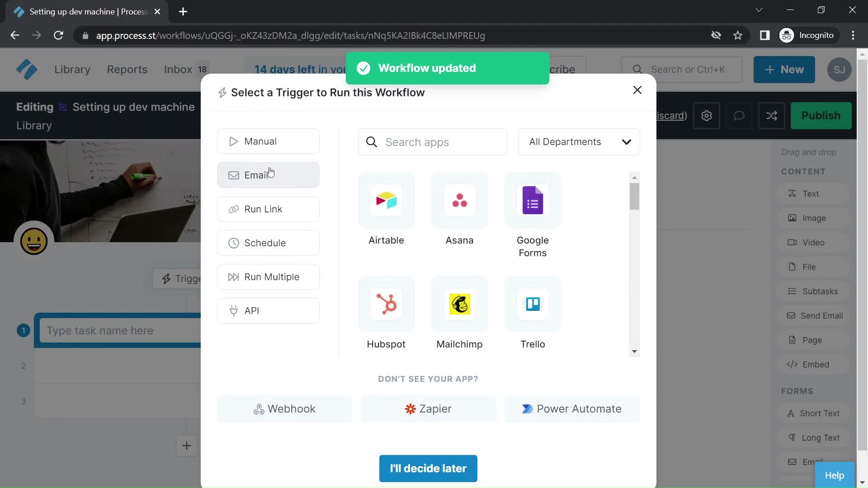Screen dimensions: 868x488
Task: Select the Mailchimp integration icon
Action: point(459,304)
